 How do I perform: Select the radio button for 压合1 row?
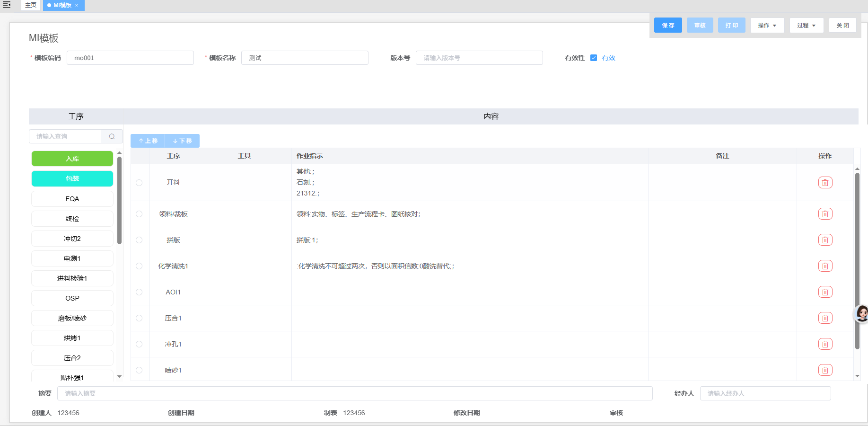tap(139, 318)
